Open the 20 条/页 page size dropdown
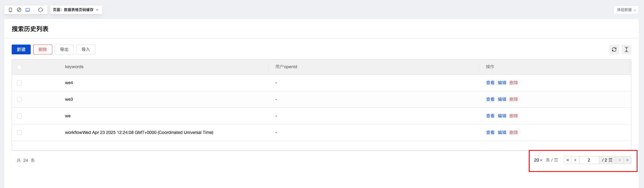Viewport: 644px width, 188px height. [538, 160]
